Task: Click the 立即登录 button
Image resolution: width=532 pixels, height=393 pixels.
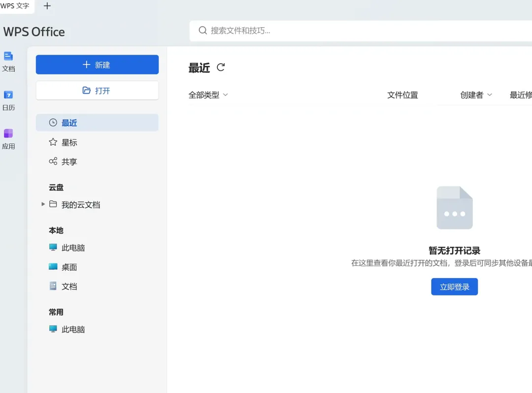Action: [454, 286]
